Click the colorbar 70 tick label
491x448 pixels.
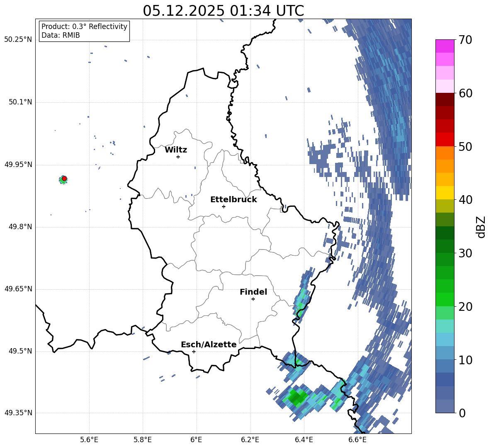tap(465, 40)
